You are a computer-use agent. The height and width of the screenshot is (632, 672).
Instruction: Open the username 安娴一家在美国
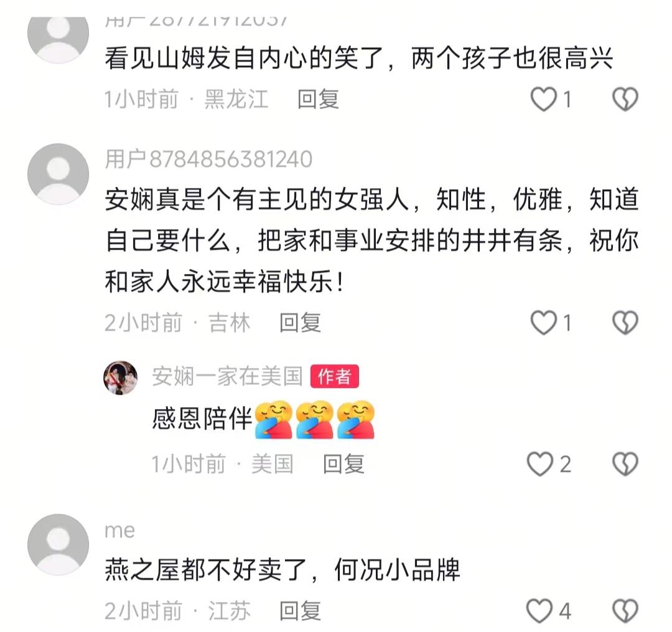coord(227,377)
